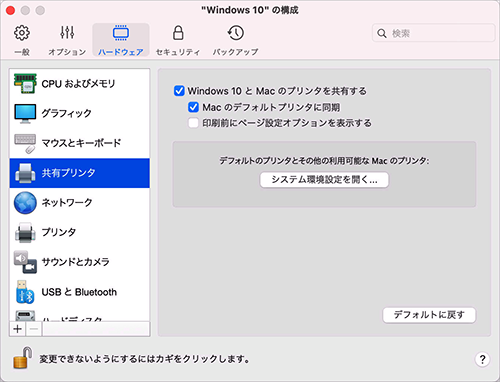Switch to the 一般 tab label
This screenshot has width=500, height=382.
click(22, 52)
